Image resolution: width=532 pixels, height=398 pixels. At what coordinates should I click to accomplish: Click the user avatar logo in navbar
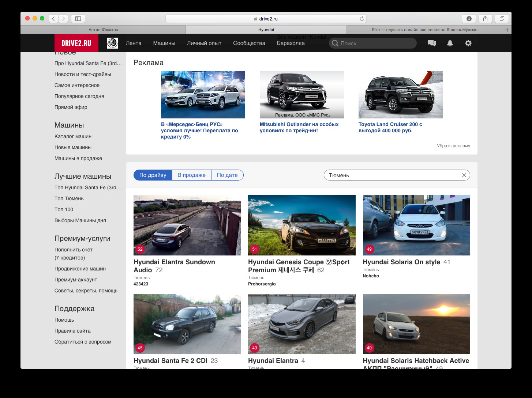tap(112, 43)
